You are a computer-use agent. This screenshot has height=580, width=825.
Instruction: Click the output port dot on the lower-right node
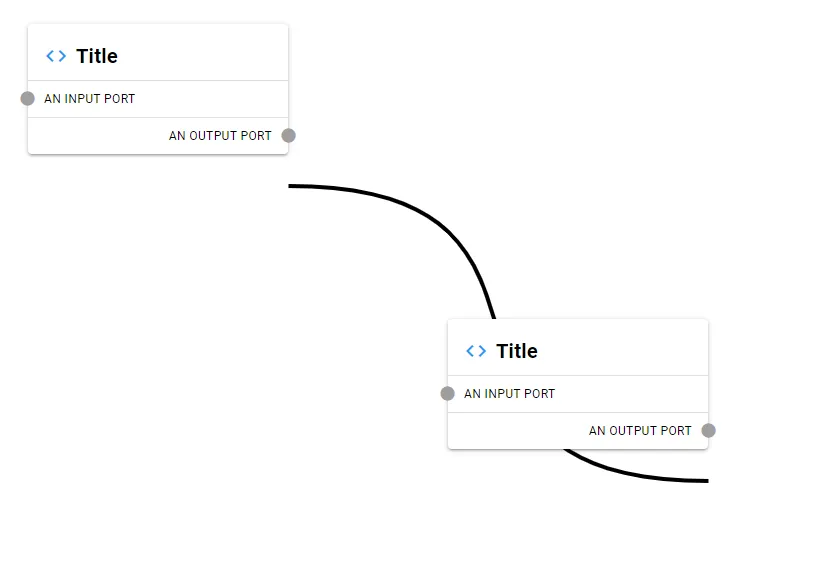coord(708,430)
